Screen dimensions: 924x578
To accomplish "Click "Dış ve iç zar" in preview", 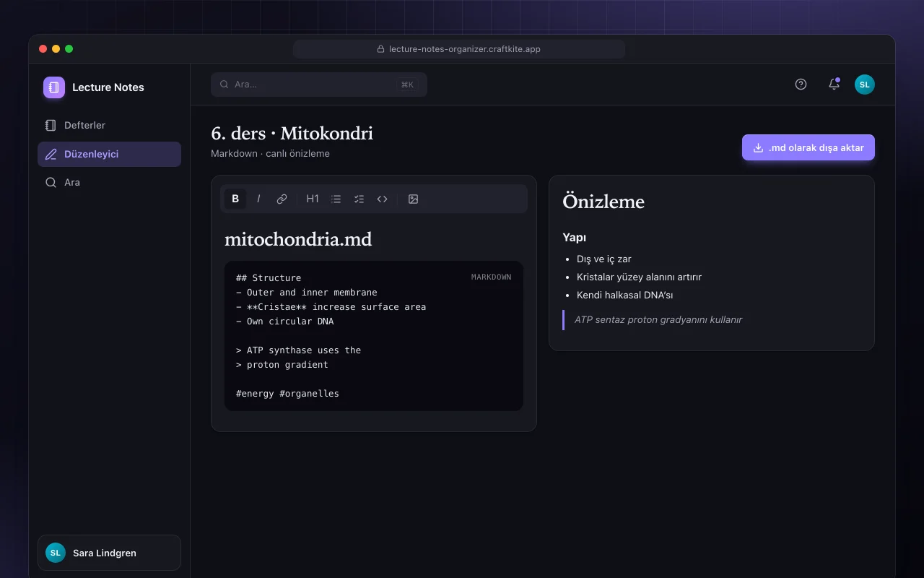I will 604,259.
